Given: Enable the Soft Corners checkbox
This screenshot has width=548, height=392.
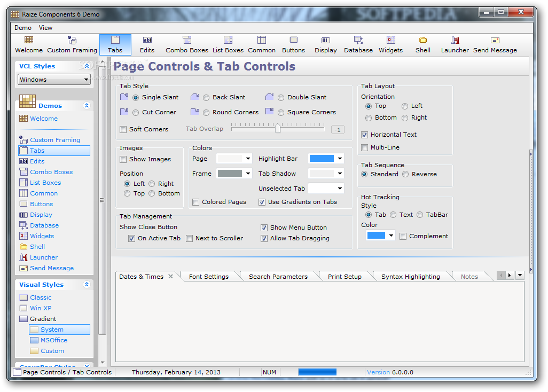Looking at the screenshot, I should pos(123,130).
